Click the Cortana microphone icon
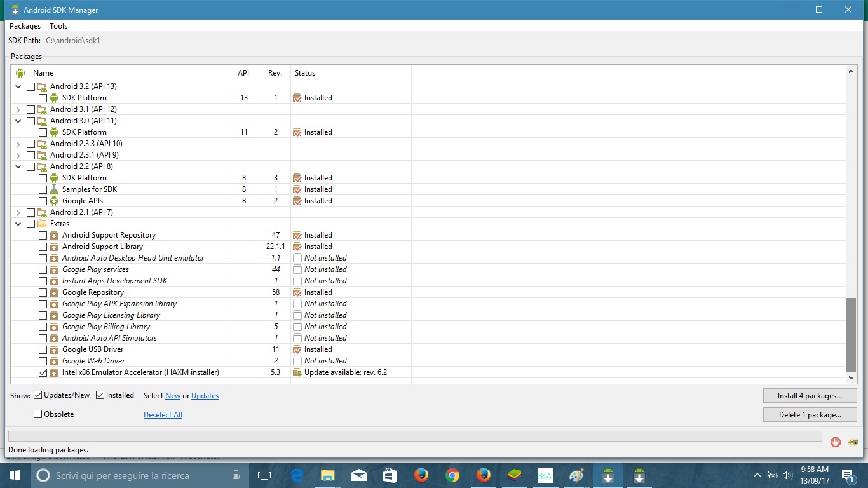Viewport: 868px width, 488px height. coord(236,475)
